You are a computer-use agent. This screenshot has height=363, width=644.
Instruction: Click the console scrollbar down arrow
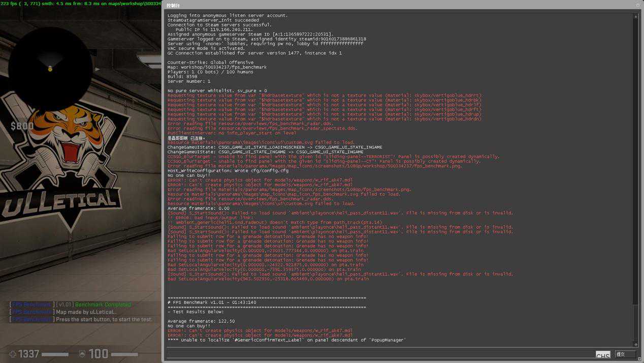(x=635, y=344)
